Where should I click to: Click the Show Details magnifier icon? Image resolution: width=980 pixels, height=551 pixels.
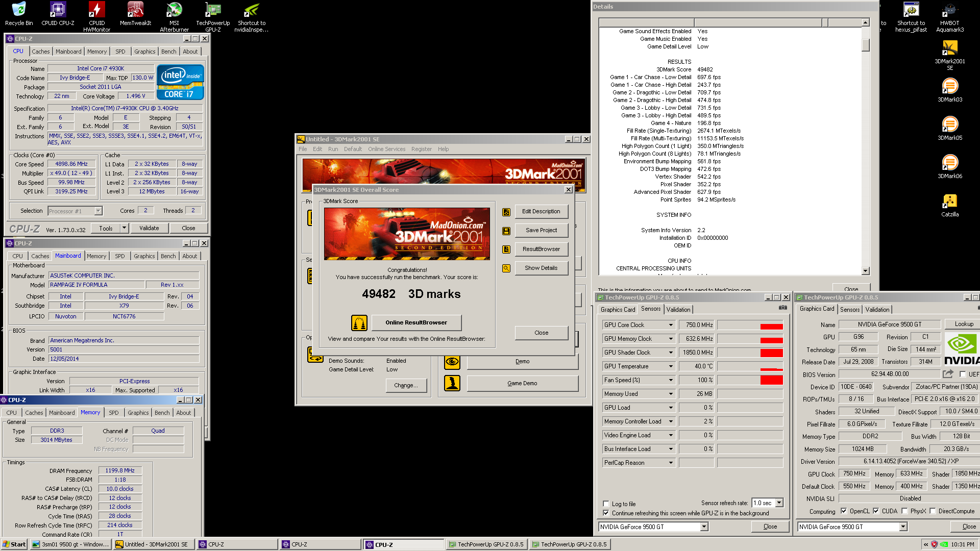[506, 268]
